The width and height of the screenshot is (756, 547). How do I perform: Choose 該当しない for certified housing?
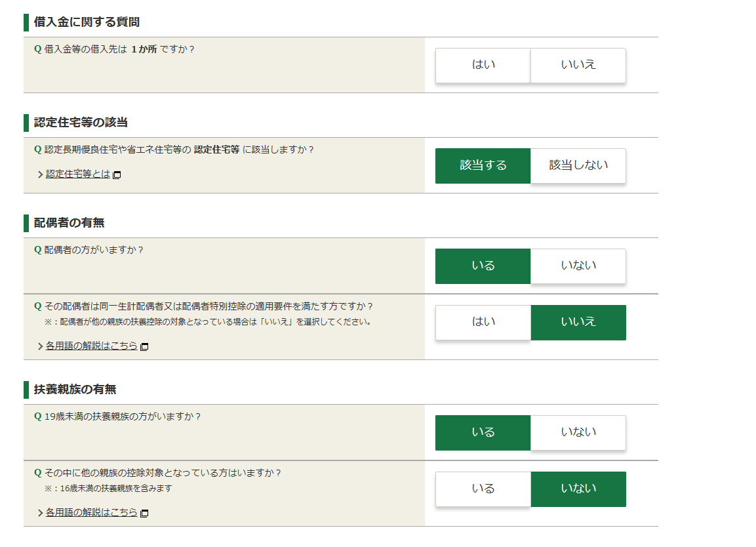[x=578, y=165]
